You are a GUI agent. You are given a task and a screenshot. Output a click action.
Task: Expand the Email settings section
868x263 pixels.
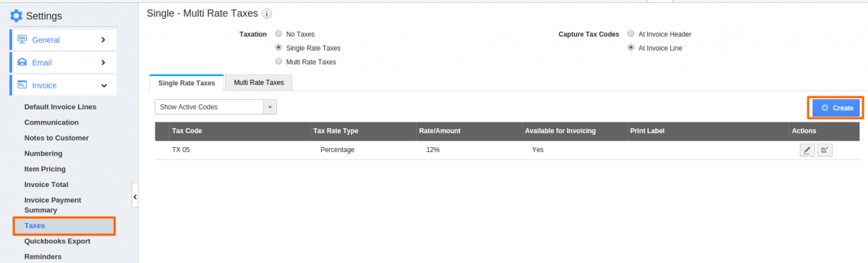pyautogui.click(x=62, y=62)
